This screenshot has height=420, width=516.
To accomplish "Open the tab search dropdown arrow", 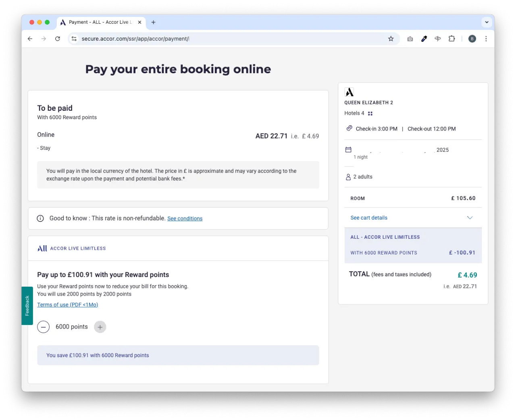I will tap(487, 22).
